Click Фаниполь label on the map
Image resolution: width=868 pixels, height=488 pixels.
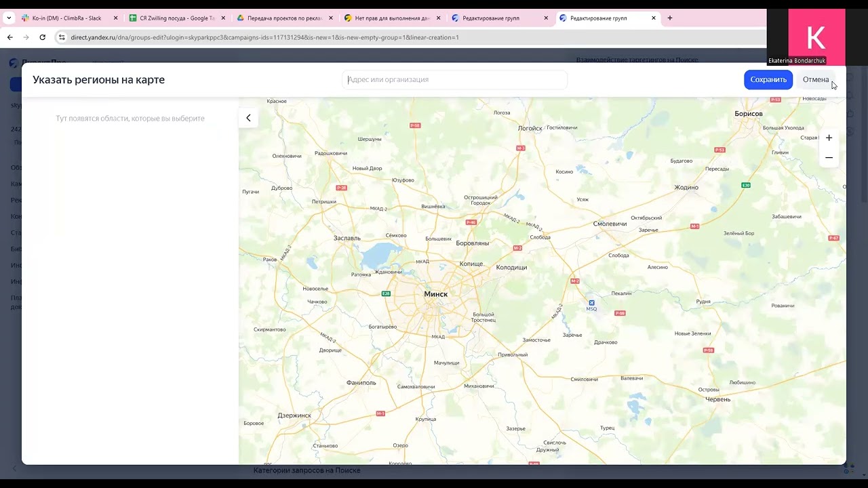point(361,382)
